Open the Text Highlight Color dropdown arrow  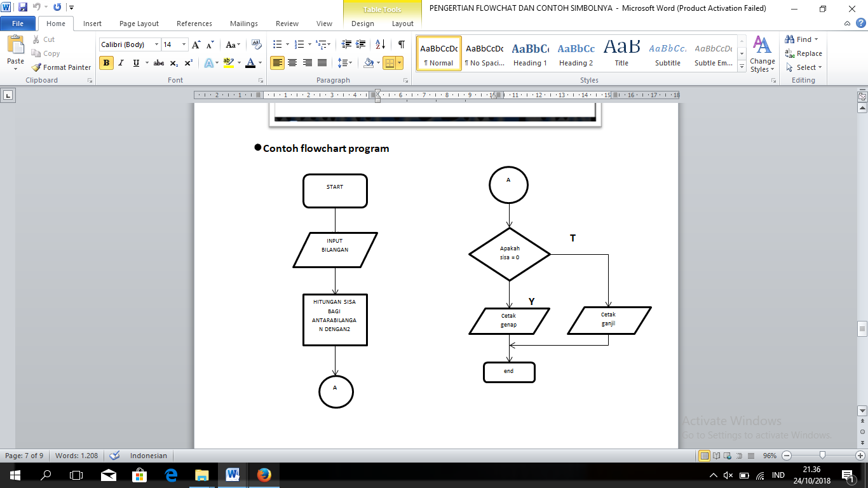[238, 64]
